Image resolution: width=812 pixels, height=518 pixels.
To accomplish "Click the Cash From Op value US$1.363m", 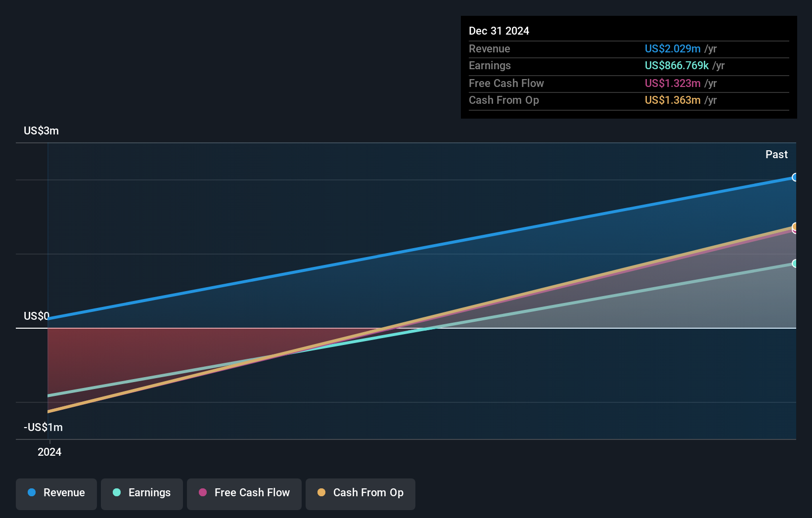I will click(x=672, y=100).
